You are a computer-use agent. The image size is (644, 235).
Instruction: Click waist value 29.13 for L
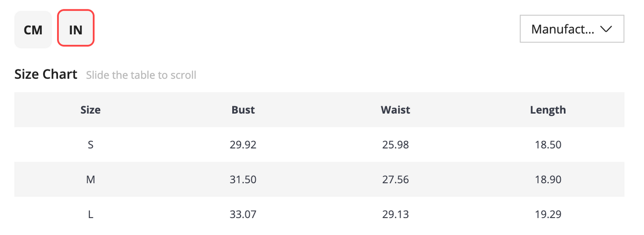[x=396, y=215]
